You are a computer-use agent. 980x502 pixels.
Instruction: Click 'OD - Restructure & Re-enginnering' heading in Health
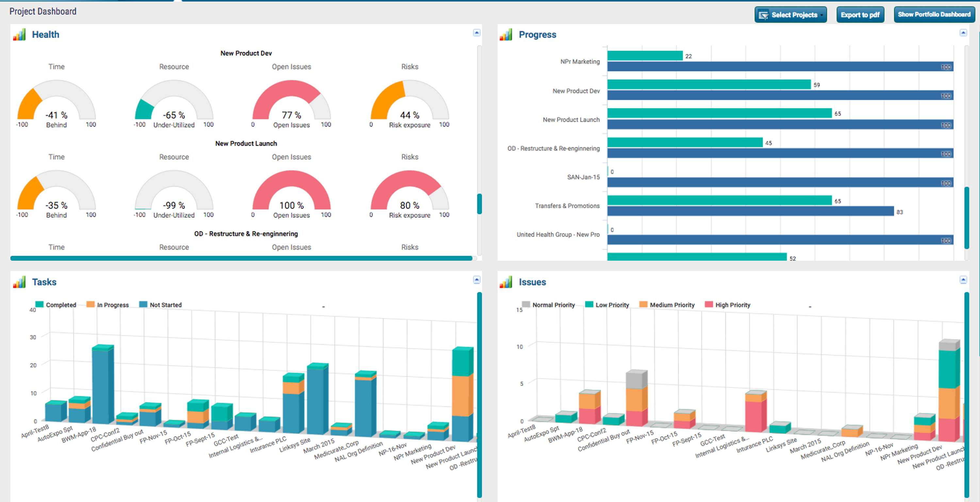(246, 234)
